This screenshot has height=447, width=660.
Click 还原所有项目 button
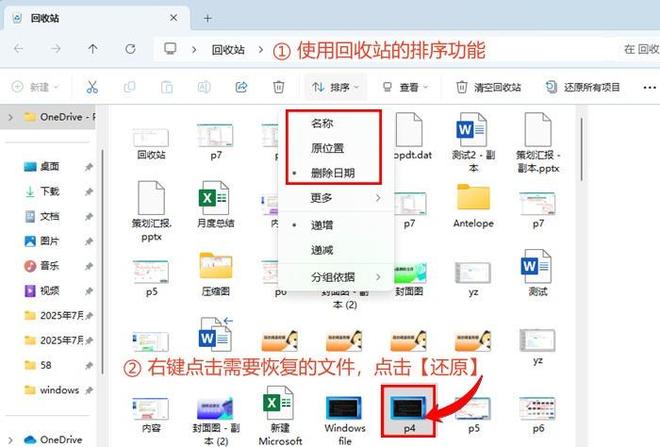click(x=583, y=87)
